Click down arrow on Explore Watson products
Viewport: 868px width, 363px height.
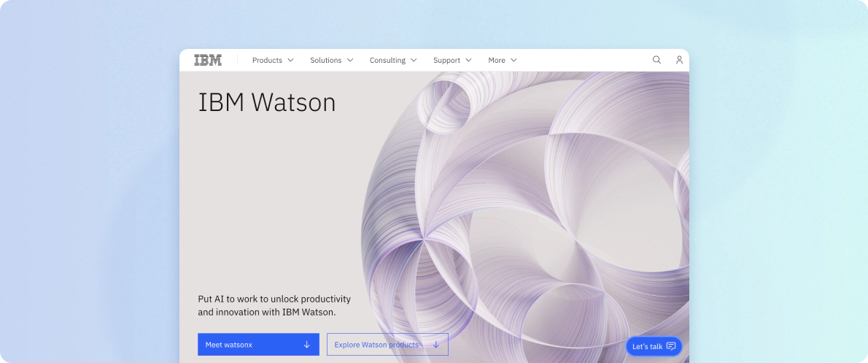point(435,345)
